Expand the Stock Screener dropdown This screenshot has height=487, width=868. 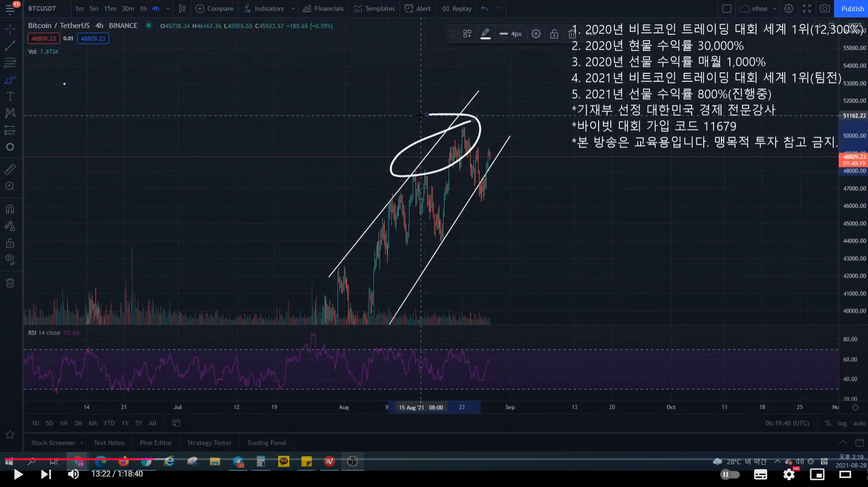coord(81,443)
